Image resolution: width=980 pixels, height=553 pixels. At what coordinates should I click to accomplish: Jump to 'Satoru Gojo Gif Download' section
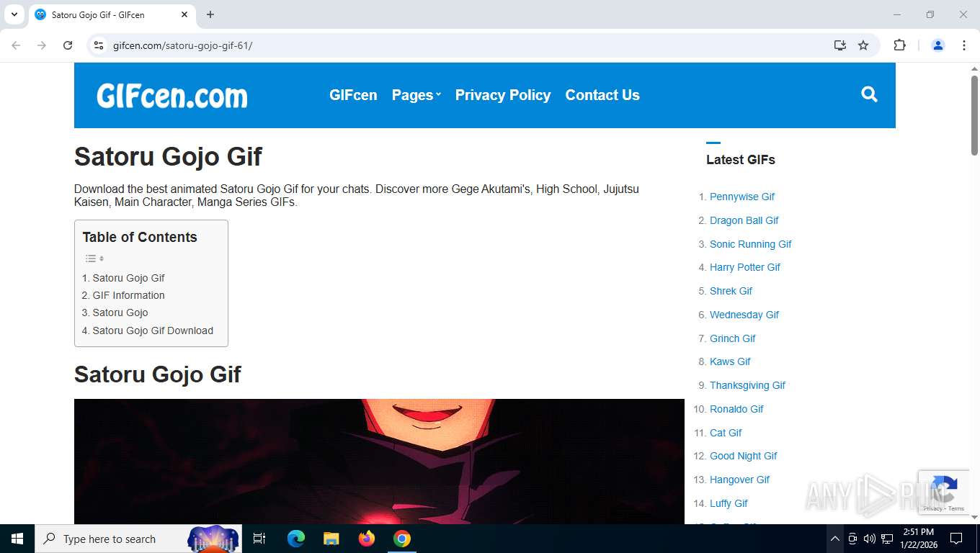[153, 331]
